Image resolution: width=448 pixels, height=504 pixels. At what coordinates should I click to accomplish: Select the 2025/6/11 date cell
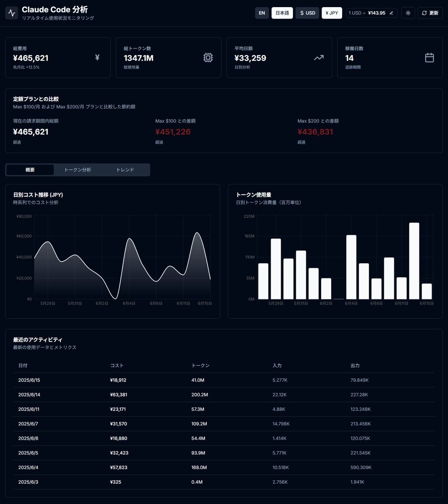pos(29,409)
